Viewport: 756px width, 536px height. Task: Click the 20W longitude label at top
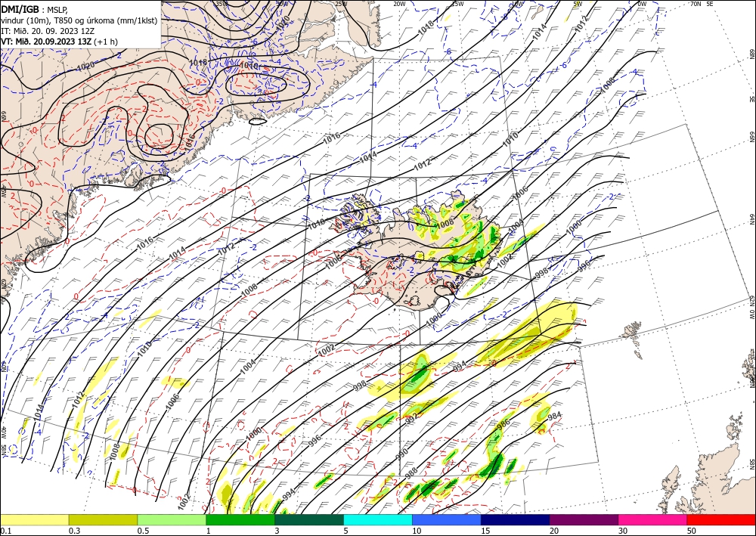click(399, 4)
